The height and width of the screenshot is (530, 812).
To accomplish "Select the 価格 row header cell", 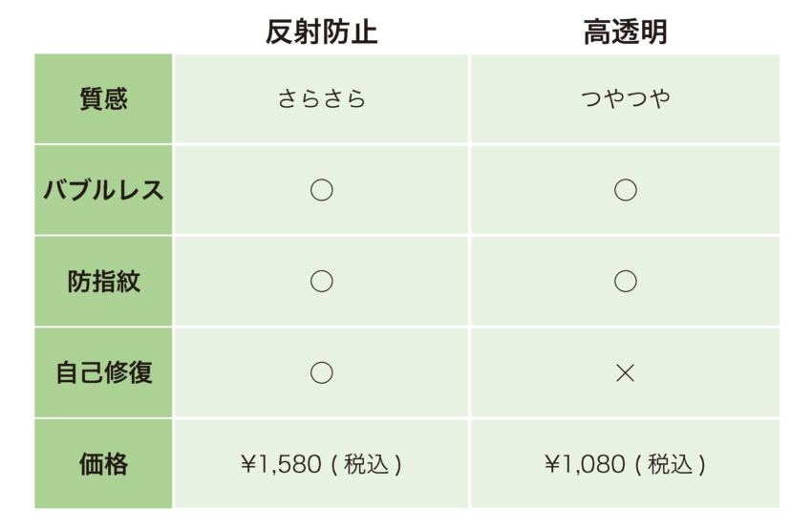I will click(103, 464).
